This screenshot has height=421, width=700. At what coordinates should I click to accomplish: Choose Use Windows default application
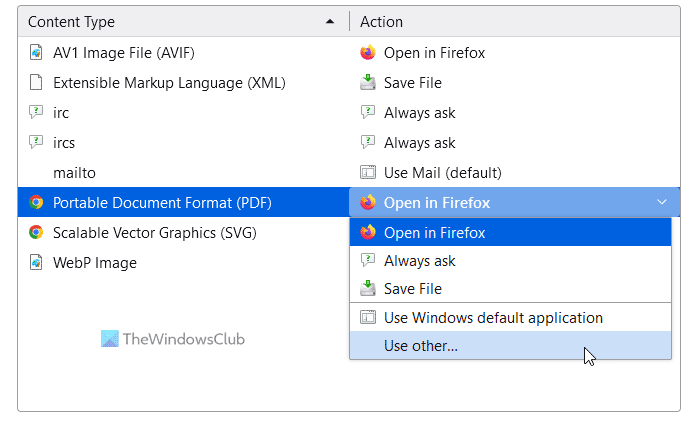pos(493,318)
